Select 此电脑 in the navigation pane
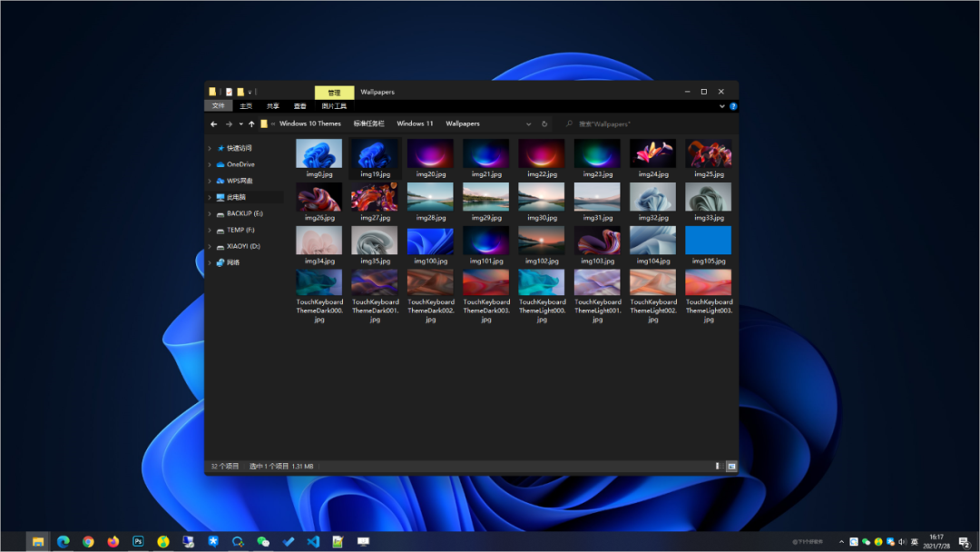This screenshot has height=552, width=980. pyautogui.click(x=236, y=197)
